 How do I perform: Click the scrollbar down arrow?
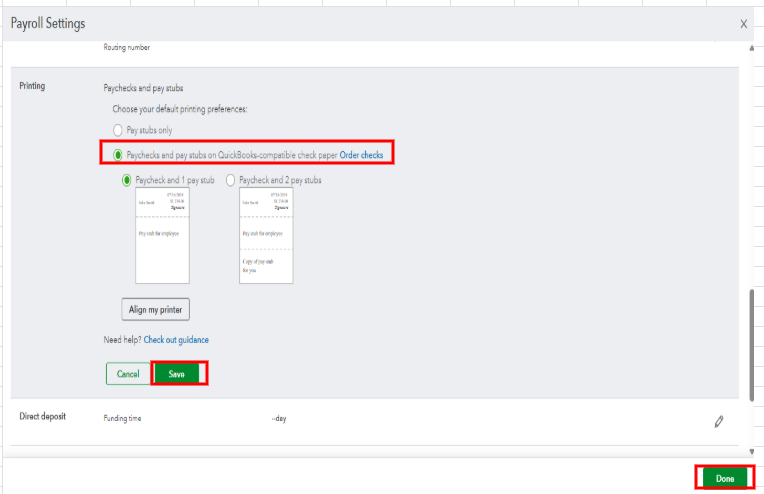click(752, 452)
